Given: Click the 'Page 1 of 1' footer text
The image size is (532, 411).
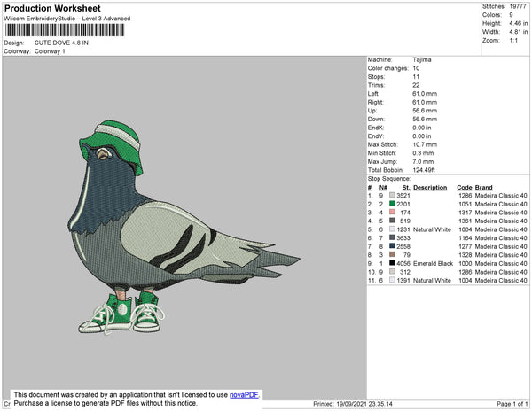Looking at the screenshot, I should pos(512,404).
